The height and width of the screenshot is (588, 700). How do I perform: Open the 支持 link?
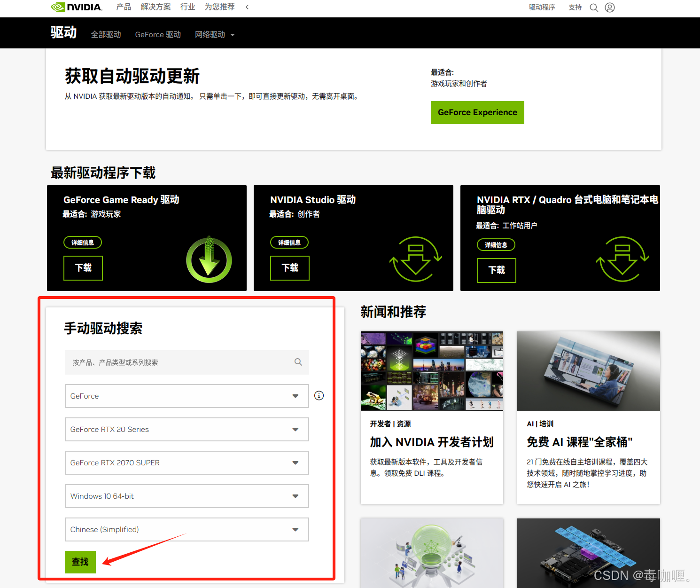[x=575, y=8]
